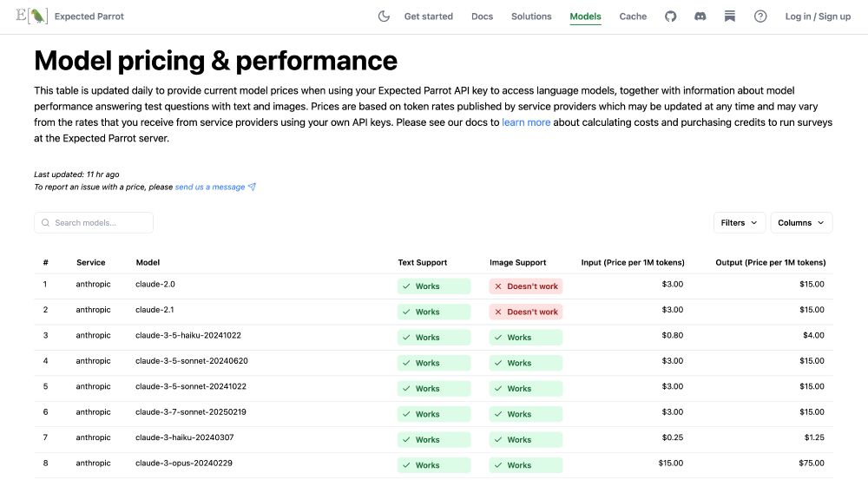
Task: Select claude-3-5-sonnet-20241022 model name
Action: pyautogui.click(x=191, y=386)
